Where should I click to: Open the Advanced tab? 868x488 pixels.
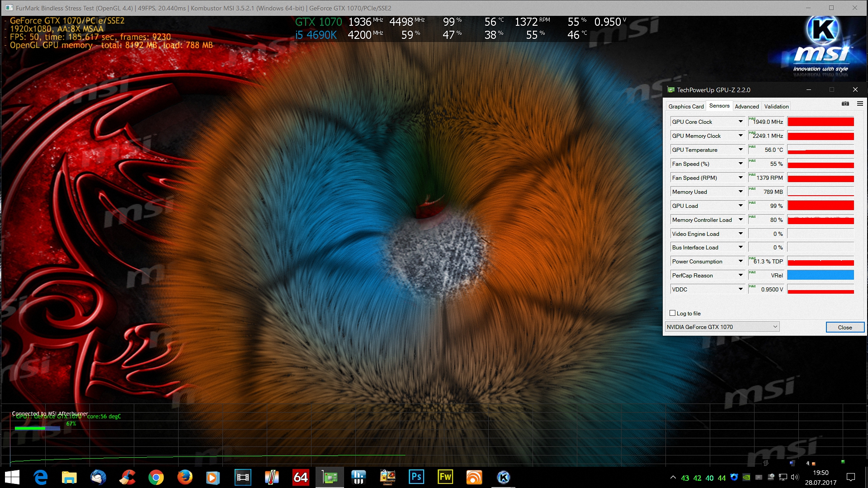pos(746,106)
